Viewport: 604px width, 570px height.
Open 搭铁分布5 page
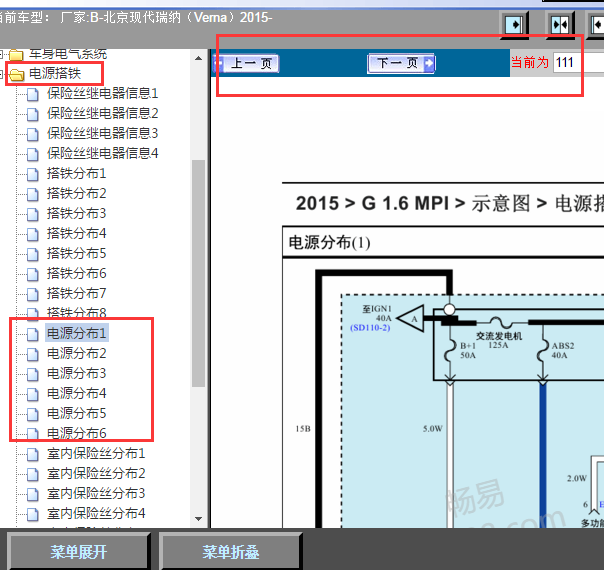pos(76,253)
